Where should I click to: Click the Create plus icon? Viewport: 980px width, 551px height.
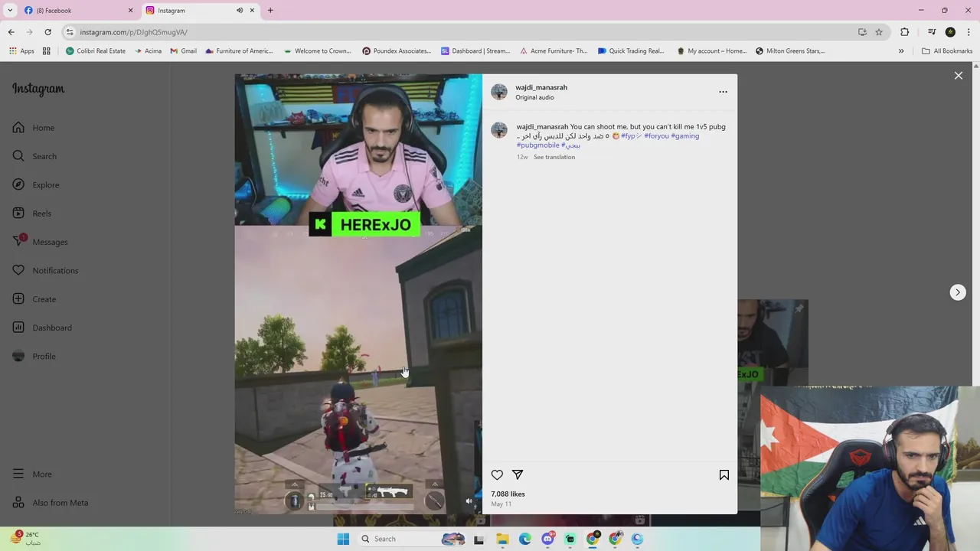[x=18, y=299]
